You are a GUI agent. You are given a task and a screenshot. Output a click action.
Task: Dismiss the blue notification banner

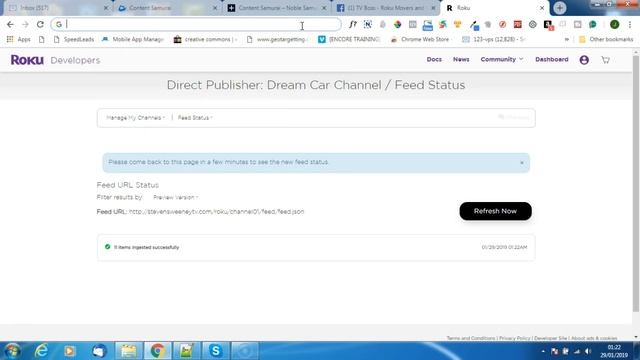click(522, 163)
